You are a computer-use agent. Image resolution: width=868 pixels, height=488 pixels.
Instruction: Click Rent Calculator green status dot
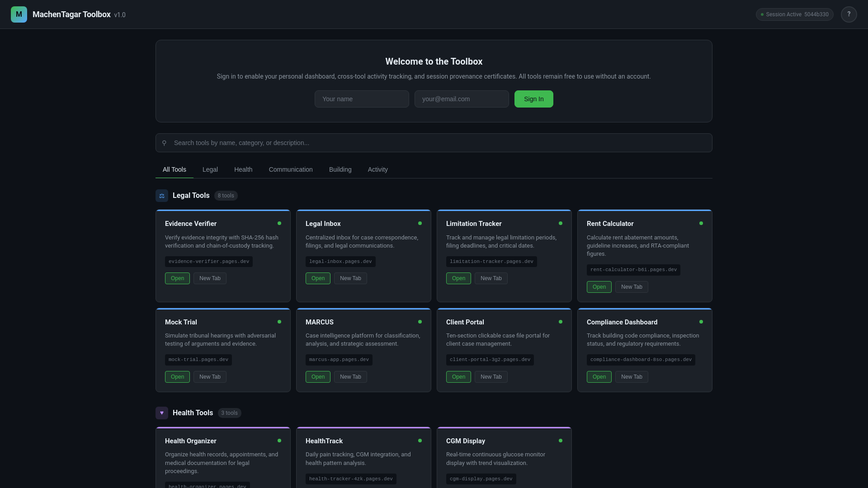(x=701, y=223)
